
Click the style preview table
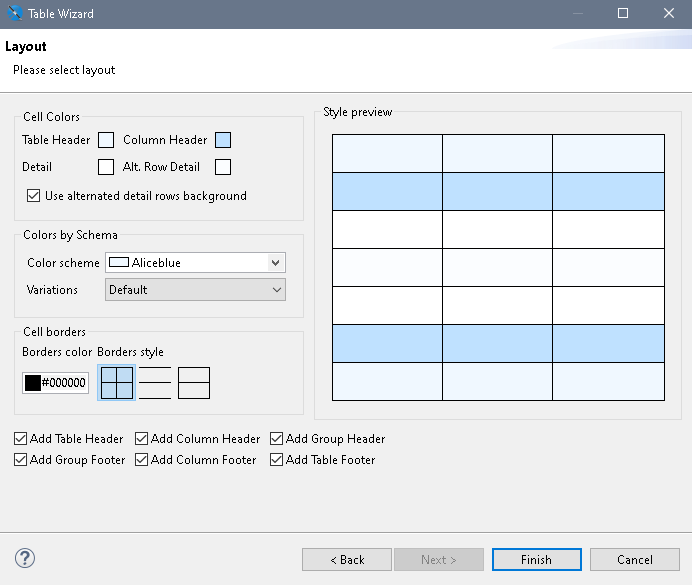498,268
